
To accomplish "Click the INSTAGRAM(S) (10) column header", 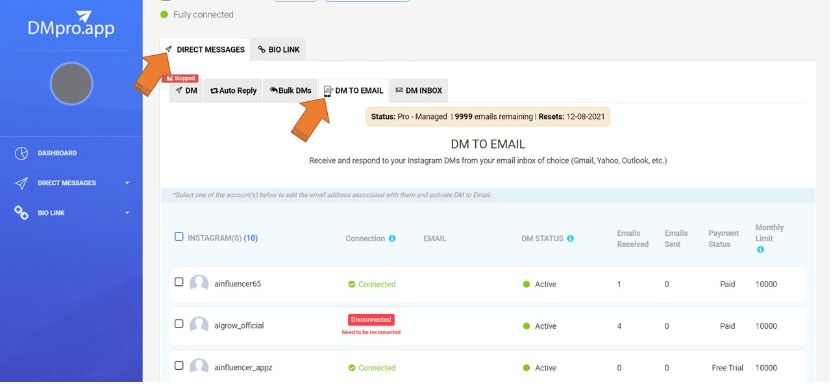I will 223,238.
